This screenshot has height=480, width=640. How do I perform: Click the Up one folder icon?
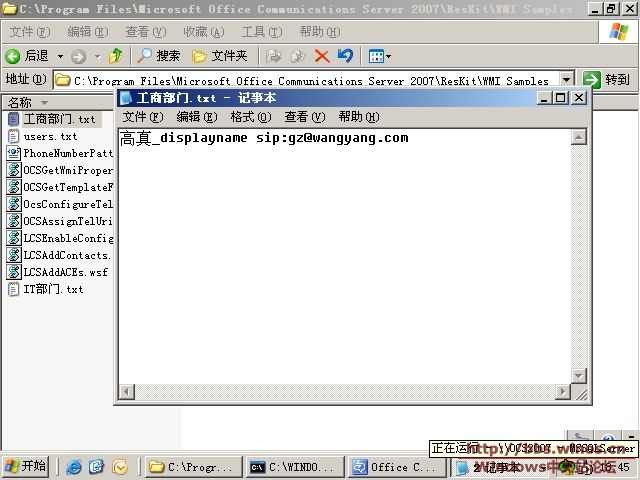click(115, 56)
